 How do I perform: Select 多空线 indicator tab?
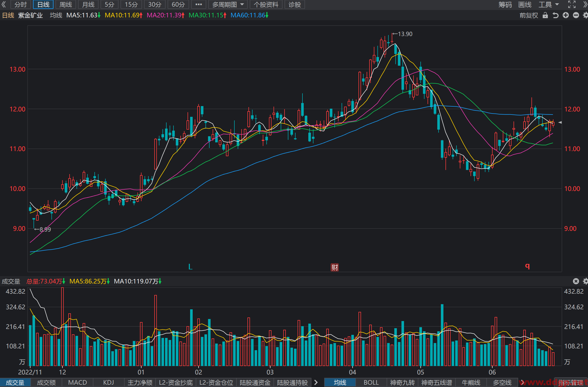(502, 382)
